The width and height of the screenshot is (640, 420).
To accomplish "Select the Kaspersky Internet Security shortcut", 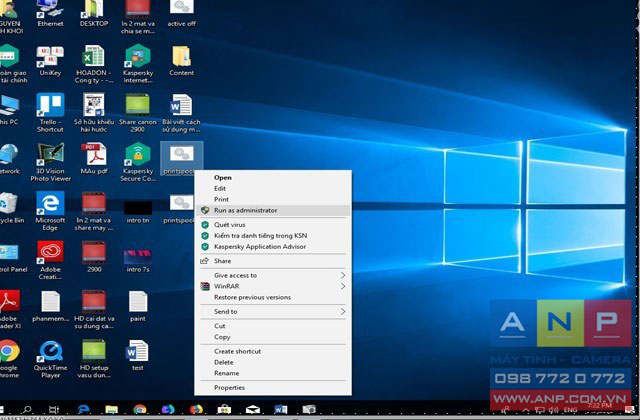I will click(x=138, y=64).
